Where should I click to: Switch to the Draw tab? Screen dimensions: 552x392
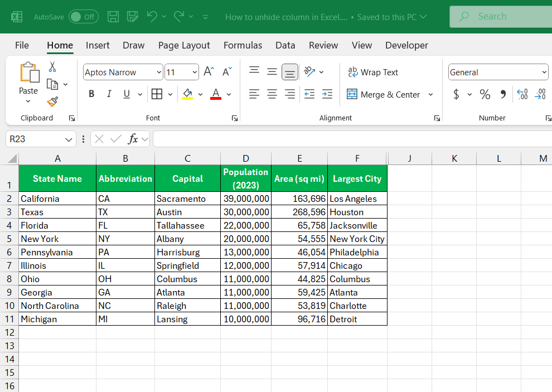coord(133,45)
